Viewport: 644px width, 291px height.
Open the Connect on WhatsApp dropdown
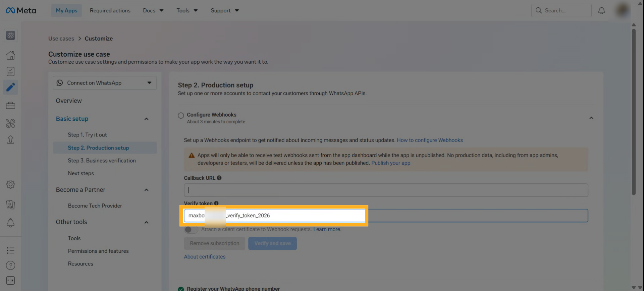105,83
